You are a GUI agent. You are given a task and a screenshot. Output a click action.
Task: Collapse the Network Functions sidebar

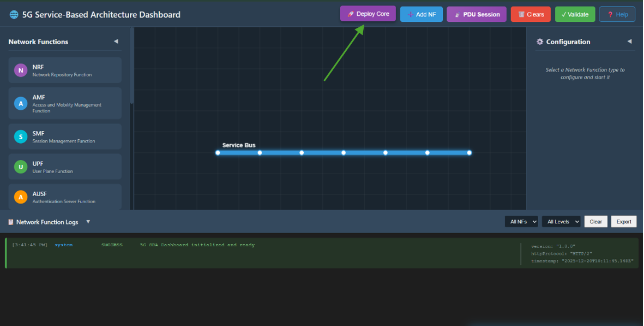[x=116, y=41]
